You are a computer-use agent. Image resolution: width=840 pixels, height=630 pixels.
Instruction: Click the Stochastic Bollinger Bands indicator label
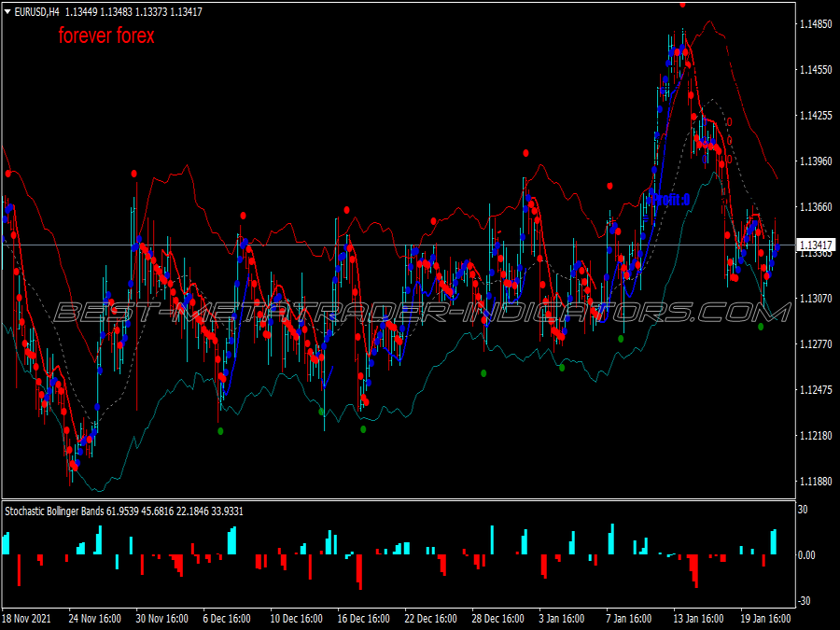click(x=124, y=511)
